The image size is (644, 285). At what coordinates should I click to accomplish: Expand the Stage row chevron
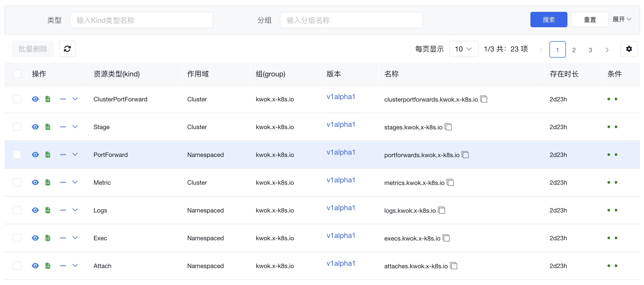75,127
